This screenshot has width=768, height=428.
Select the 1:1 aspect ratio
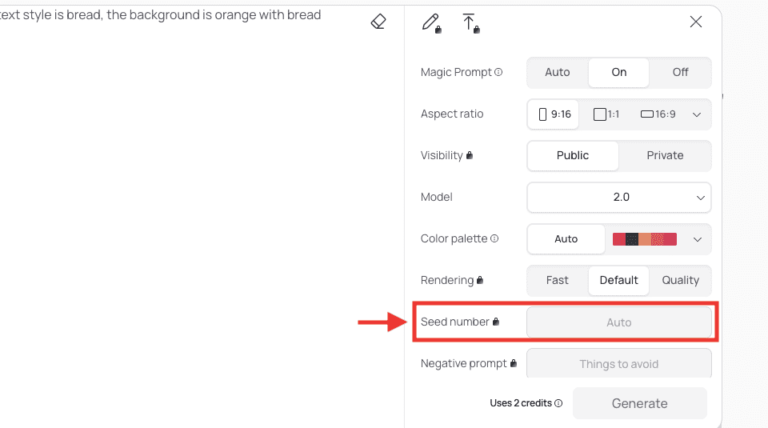pyautogui.click(x=607, y=115)
